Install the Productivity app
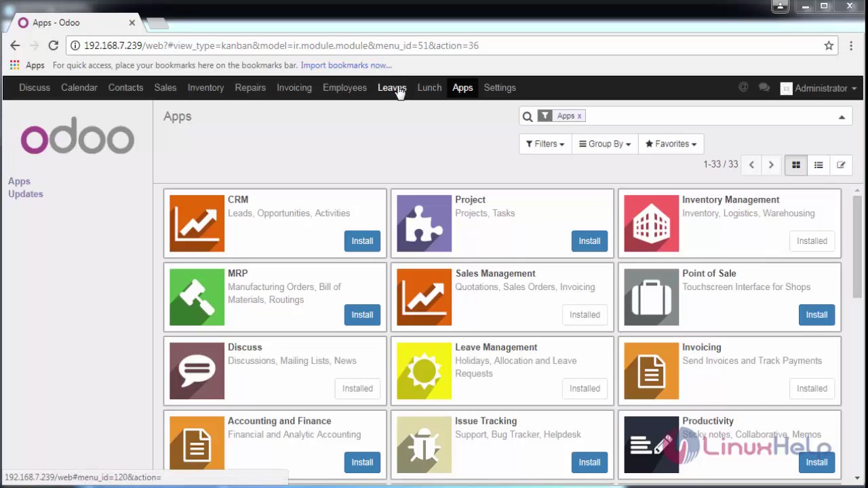The width and height of the screenshot is (868, 488). pos(816,462)
